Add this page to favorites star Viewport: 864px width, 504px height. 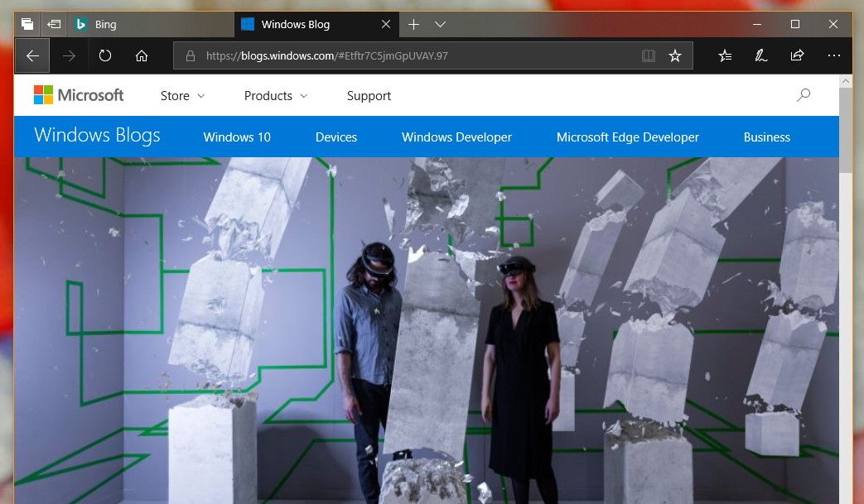click(x=675, y=55)
